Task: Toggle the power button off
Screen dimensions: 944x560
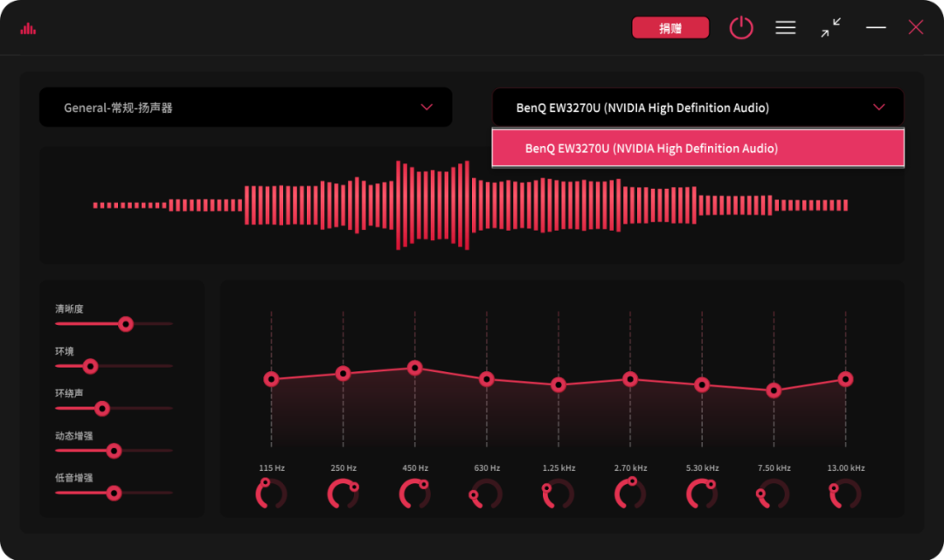Action: tap(741, 28)
